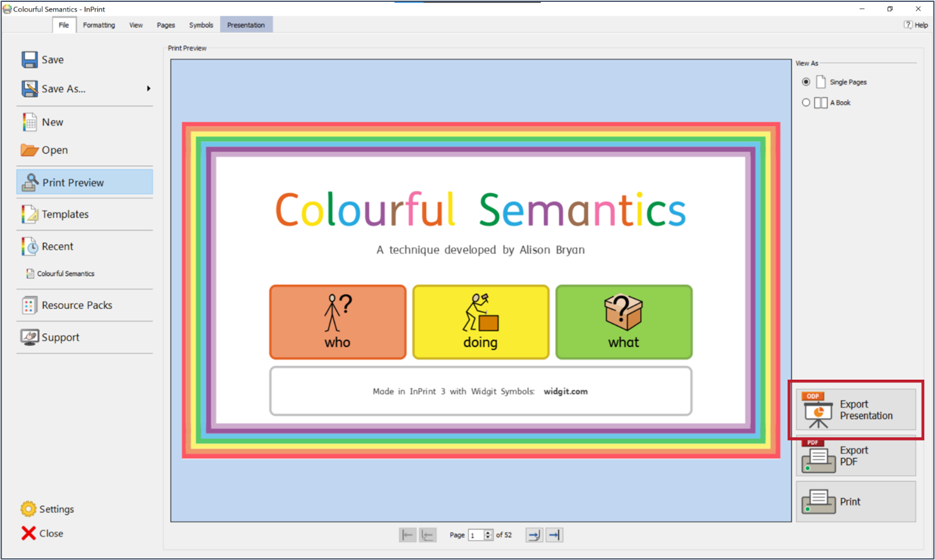Click the New document icon

point(29,122)
